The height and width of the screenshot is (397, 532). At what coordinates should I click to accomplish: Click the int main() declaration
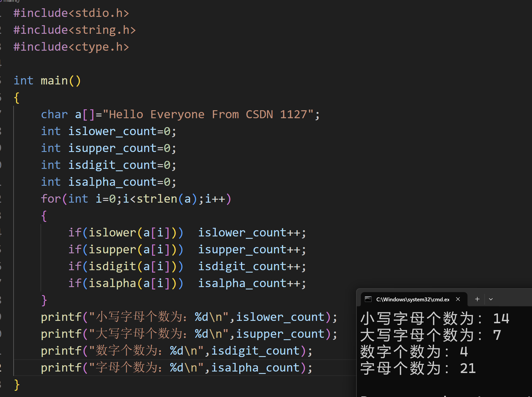[47, 80]
